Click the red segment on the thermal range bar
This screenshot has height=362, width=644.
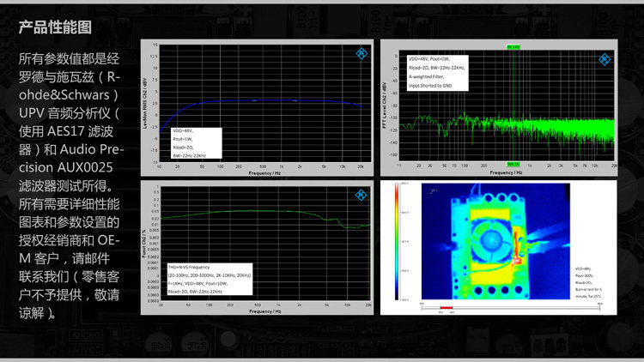click(x=446, y=307)
